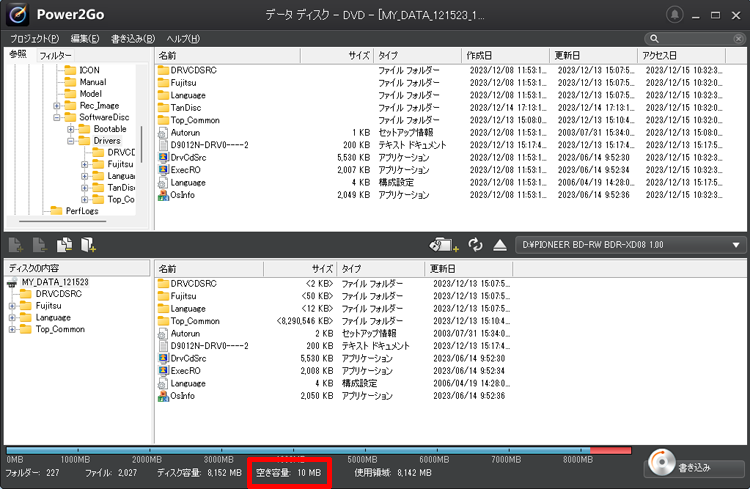This screenshot has width=750, height=489.
Task: Click the disc capacity usage bar
Action: [x=300, y=451]
